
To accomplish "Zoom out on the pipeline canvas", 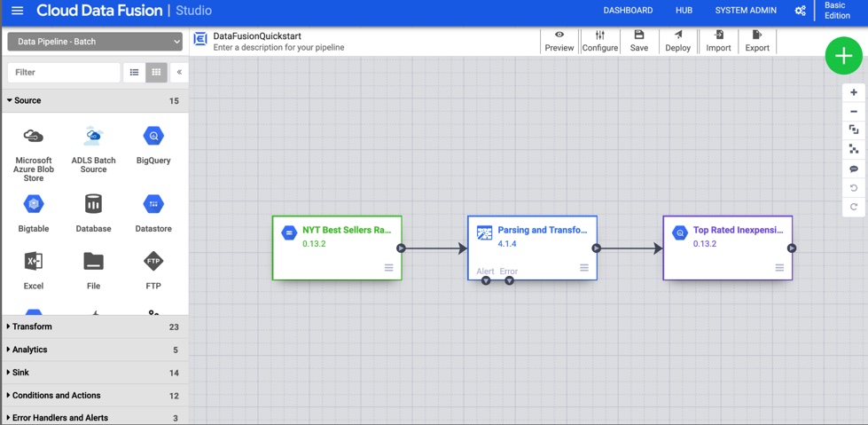I will coord(854,112).
